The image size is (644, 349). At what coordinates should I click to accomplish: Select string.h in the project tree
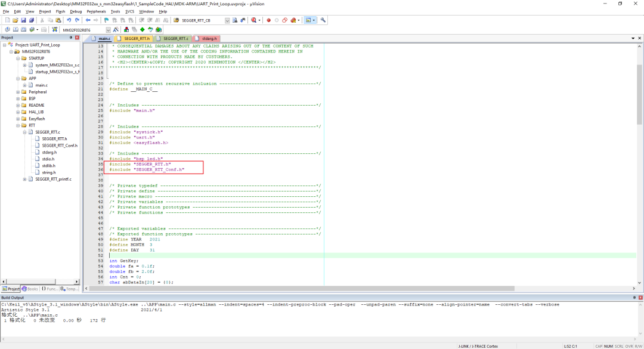coord(48,172)
